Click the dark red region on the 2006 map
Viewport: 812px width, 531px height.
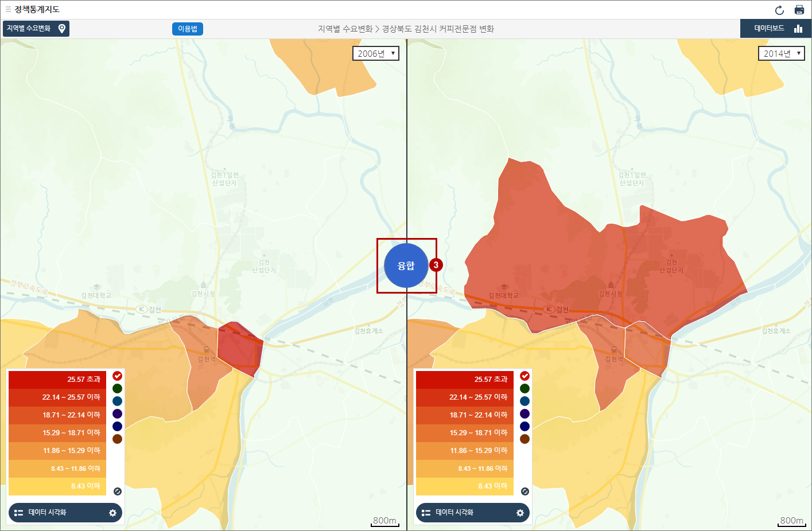pos(240,350)
